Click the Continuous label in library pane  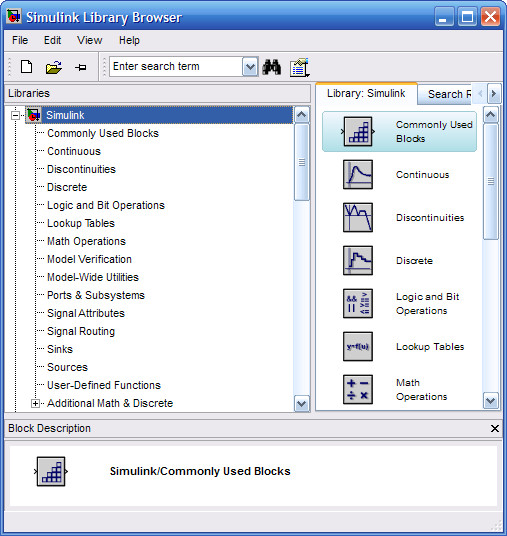pyautogui.click(x=423, y=175)
